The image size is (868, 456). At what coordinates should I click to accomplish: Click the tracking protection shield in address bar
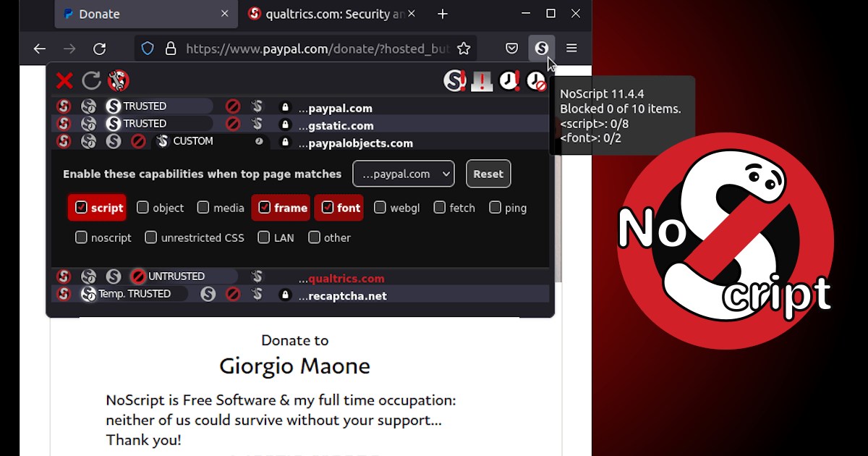tap(147, 48)
